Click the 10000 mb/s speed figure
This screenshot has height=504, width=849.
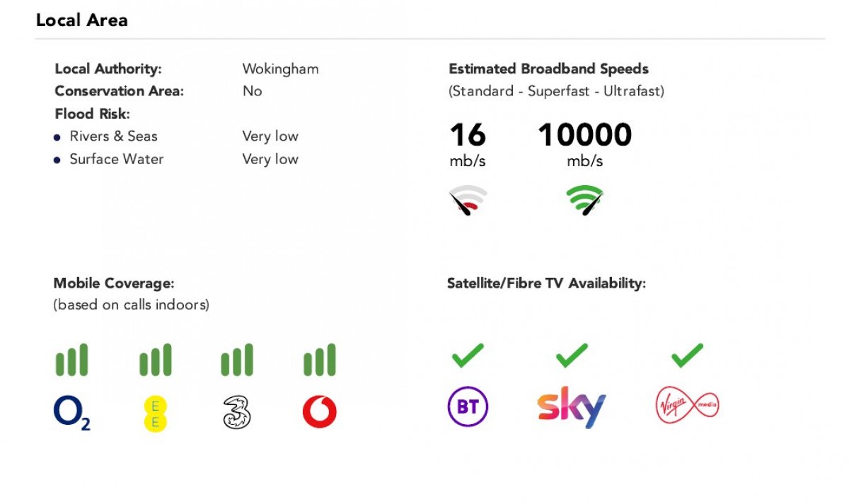click(x=584, y=136)
